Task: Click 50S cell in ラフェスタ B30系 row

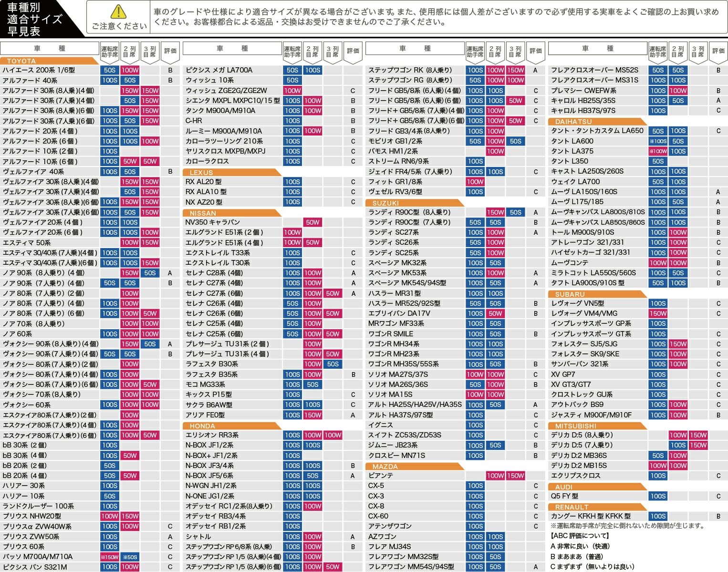Action: click(x=333, y=364)
